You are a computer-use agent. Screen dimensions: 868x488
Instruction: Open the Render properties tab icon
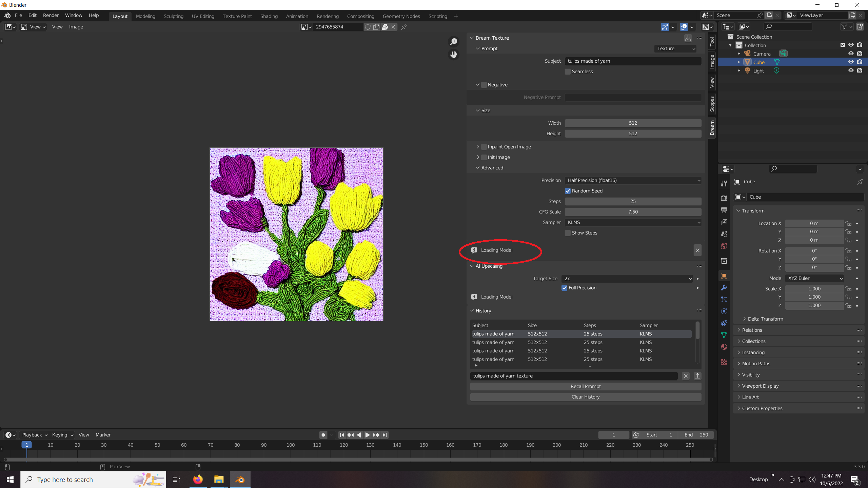tap(724, 198)
